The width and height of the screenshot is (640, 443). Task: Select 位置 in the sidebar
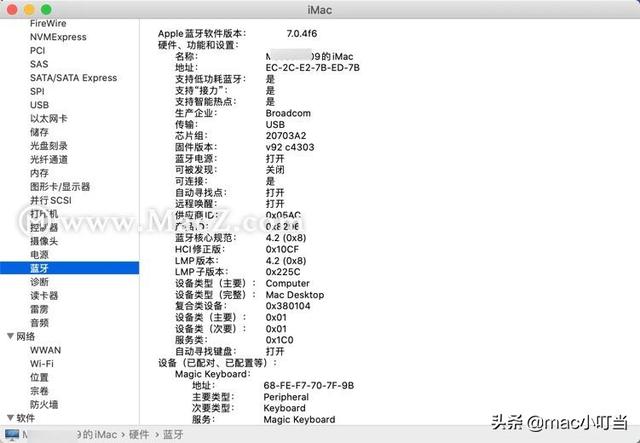point(39,377)
